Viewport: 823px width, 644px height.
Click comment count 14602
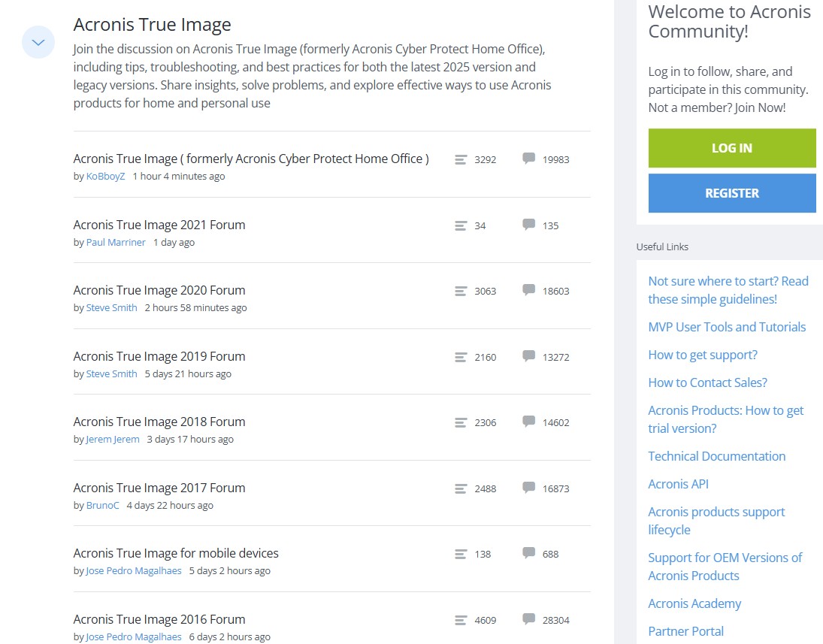point(556,422)
